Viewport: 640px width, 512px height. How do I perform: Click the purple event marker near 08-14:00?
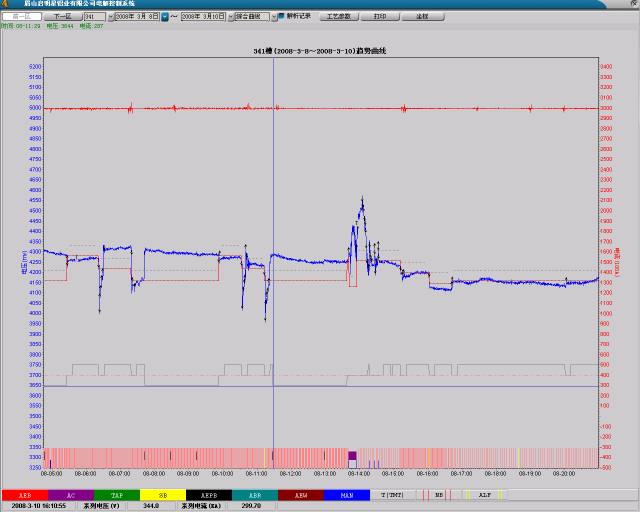coord(352,456)
